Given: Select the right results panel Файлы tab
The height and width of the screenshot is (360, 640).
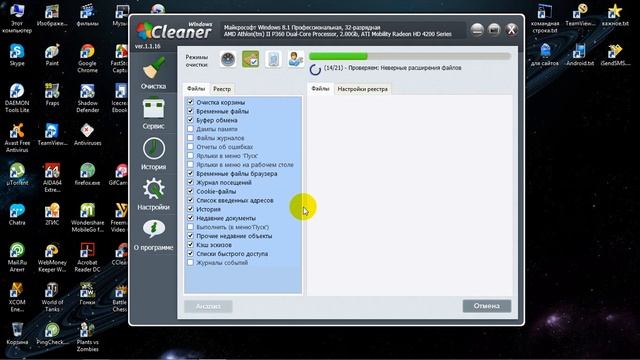Looking at the screenshot, I should pos(320,88).
